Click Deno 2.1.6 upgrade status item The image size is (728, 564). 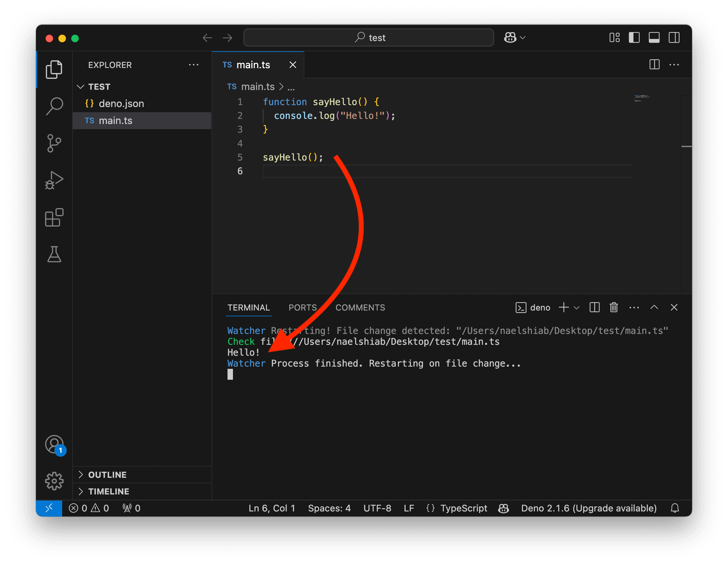(589, 508)
